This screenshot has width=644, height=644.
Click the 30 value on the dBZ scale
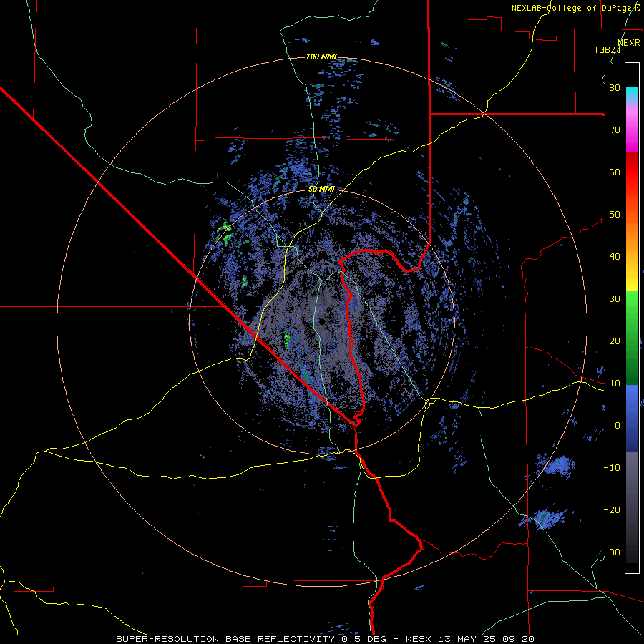pyautogui.click(x=615, y=299)
